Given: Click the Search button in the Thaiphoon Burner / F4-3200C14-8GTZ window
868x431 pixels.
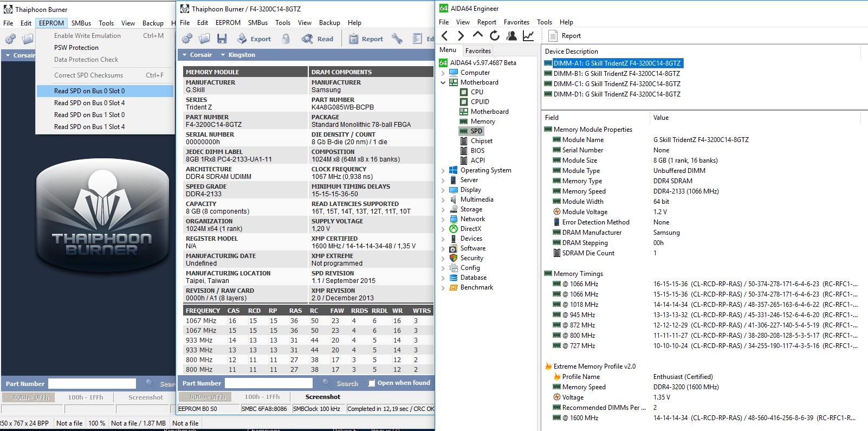Looking at the screenshot, I should [340, 383].
